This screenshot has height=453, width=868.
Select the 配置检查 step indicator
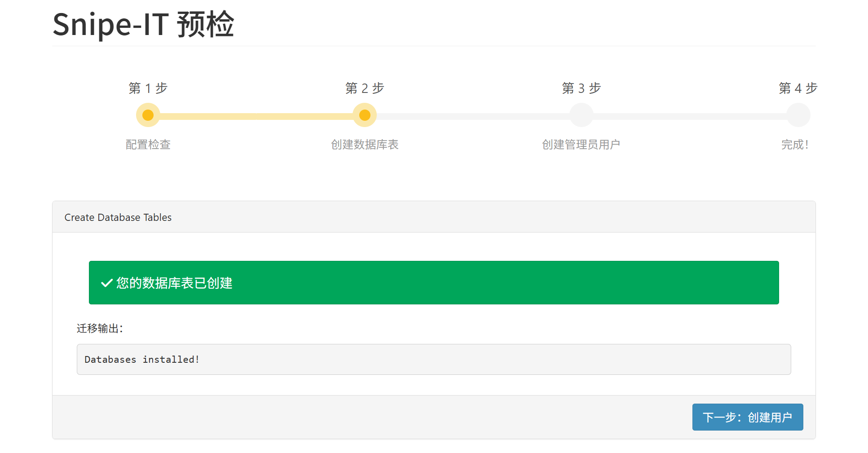coord(148,145)
